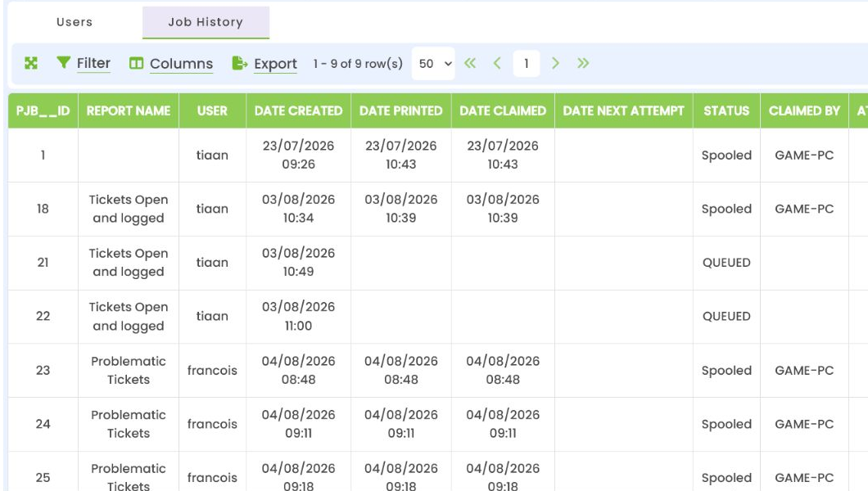Click the green fullscreen expand icon
Image resolution: width=868 pixels, height=491 pixels.
(x=31, y=63)
